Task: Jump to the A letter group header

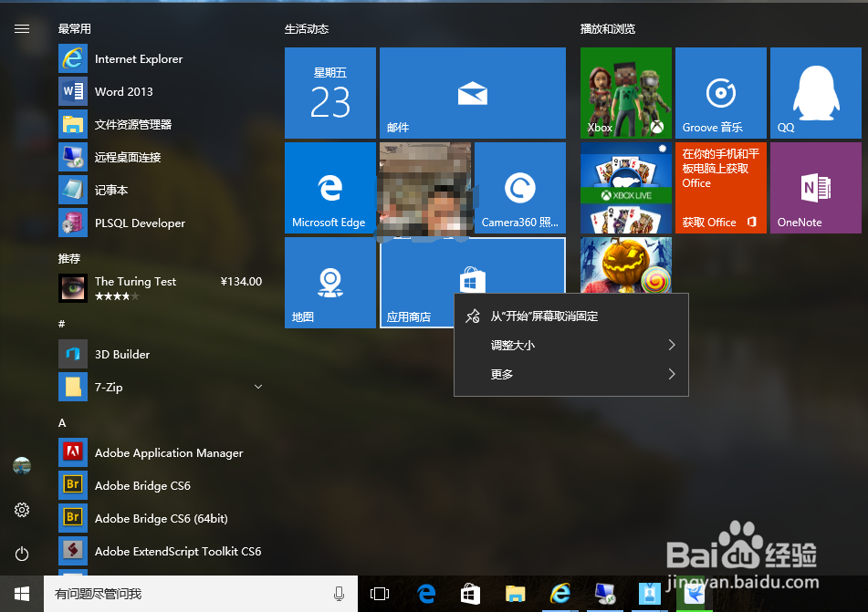Action: point(62,423)
